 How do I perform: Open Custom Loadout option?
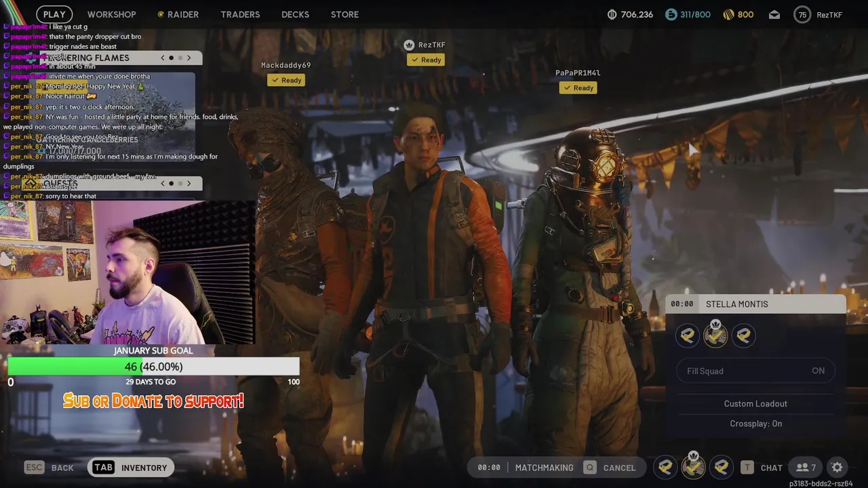click(x=755, y=403)
